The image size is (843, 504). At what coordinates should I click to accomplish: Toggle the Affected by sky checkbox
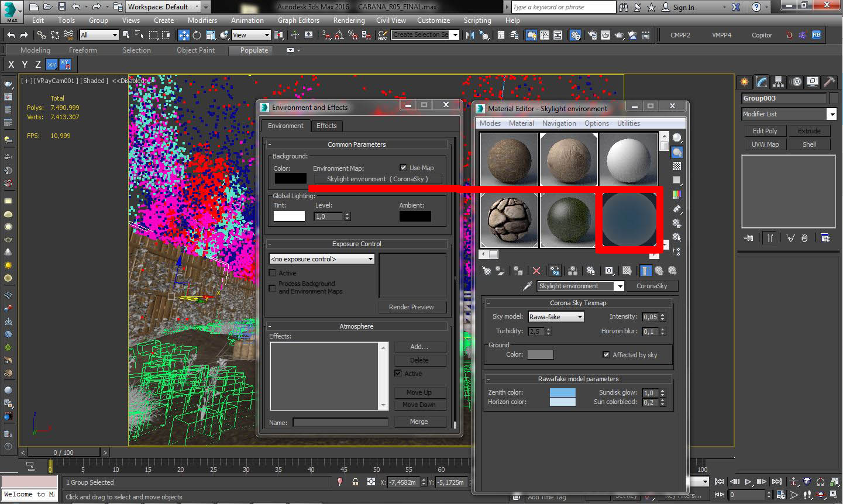click(x=606, y=354)
